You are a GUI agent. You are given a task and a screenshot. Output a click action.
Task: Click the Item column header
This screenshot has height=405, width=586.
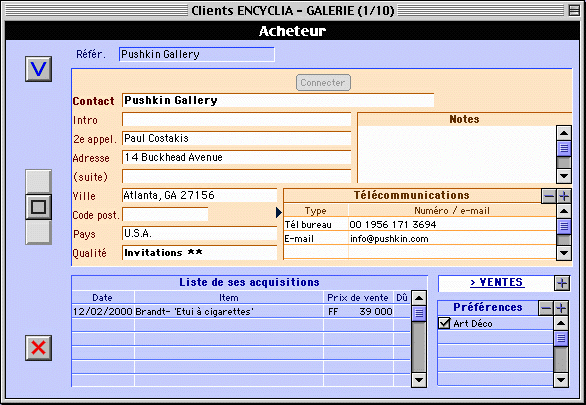click(229, 298)
